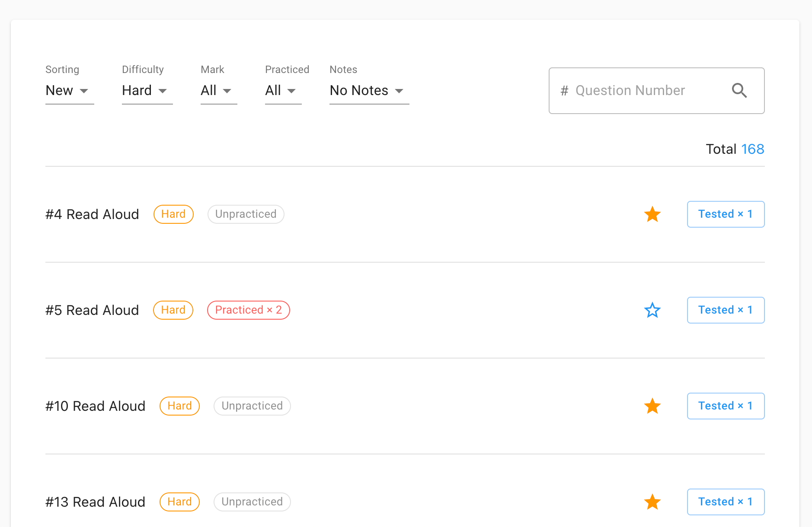The height and width of the screenshot is (527, 812).
Task: Open #10 Read Aloud question
Action: 95,406
